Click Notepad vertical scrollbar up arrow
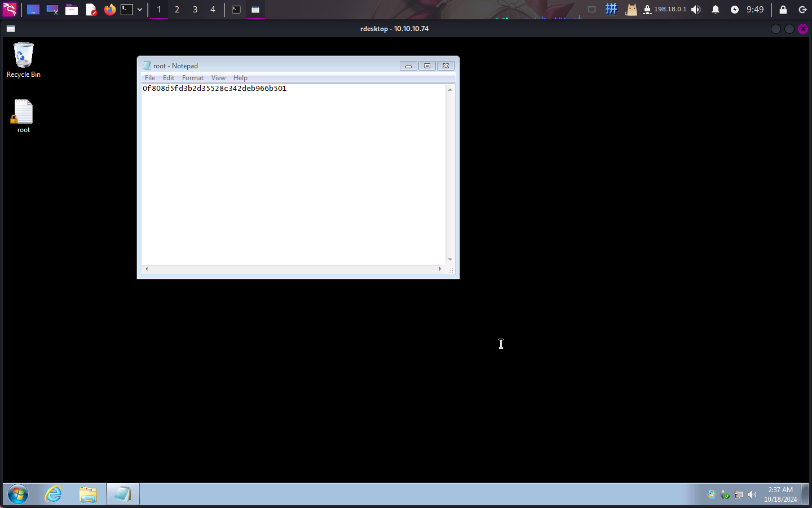812x508 pixels. 450,90
